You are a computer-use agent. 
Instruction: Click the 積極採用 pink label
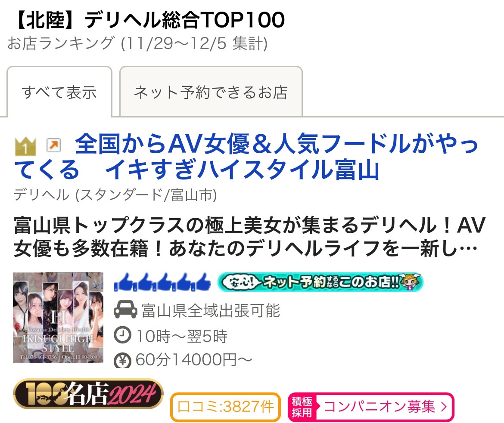point(302,407)
